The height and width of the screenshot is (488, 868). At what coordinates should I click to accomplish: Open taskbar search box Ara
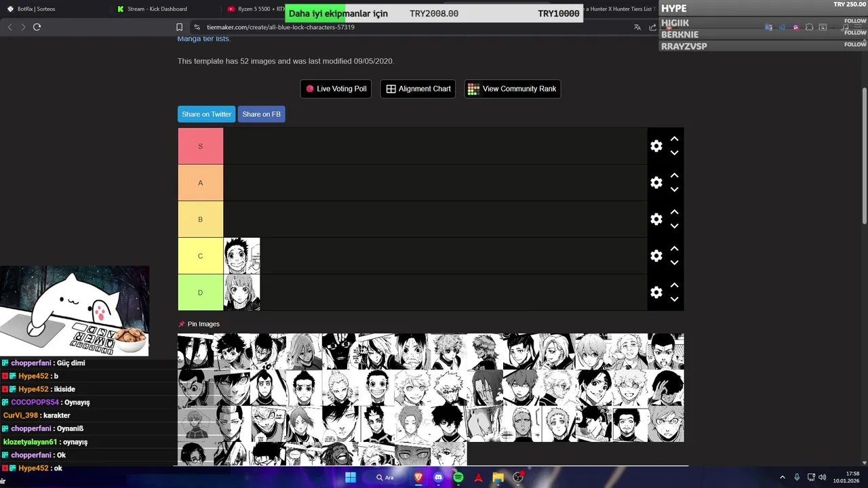click(x=385, y=477)
